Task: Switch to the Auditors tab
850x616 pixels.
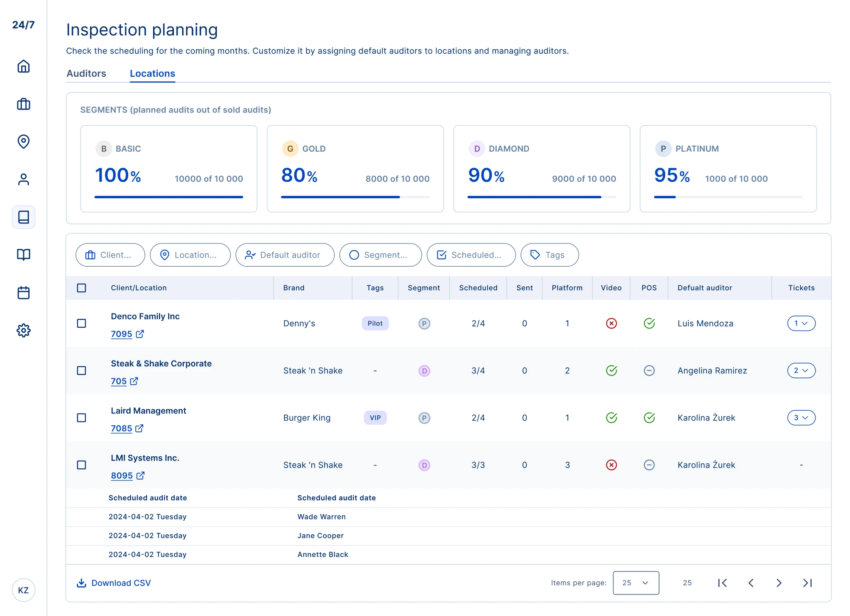Action: [x=86, y=73]
